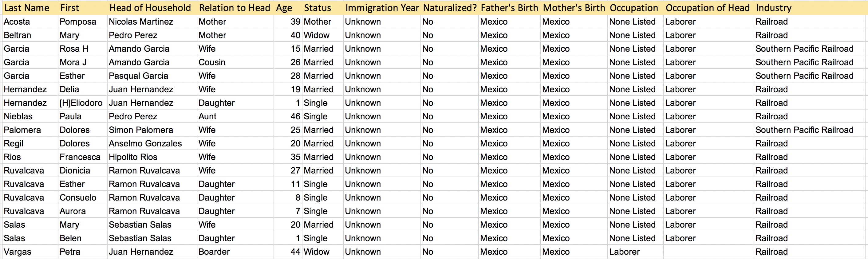The width and height of the screenshot is (868, 259).
Task: Click the Hipolito Rios cell
Action: point(152,157)
